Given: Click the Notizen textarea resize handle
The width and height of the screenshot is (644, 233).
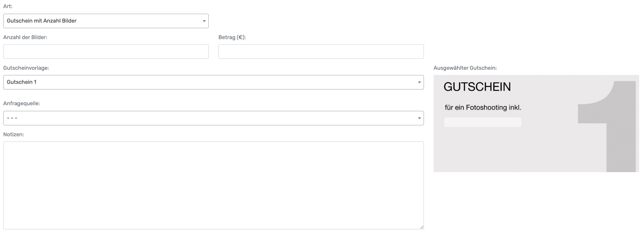Looking at the screenshot, I should pos(421,227).
